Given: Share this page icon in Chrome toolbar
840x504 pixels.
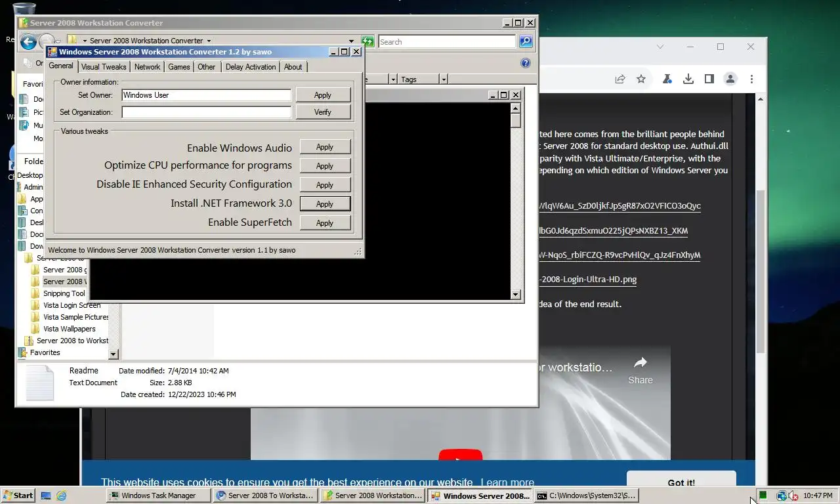Looking at the screenshot, I should click(x=620, y=79).
